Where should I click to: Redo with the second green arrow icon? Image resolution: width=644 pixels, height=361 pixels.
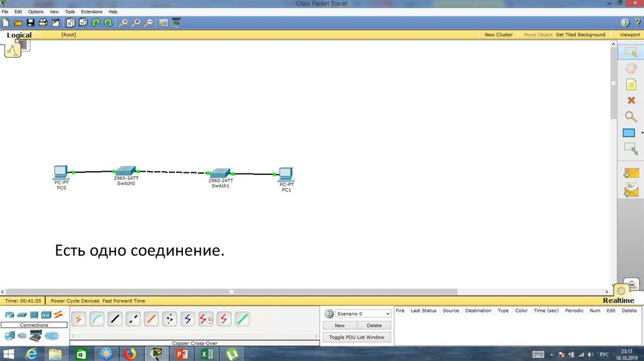(108, 23)
